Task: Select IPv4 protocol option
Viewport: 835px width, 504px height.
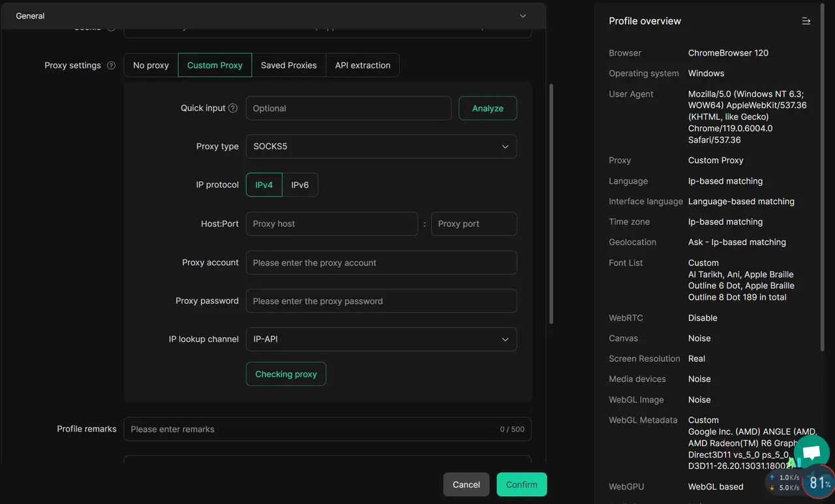Action: click(x=264, y=185)
